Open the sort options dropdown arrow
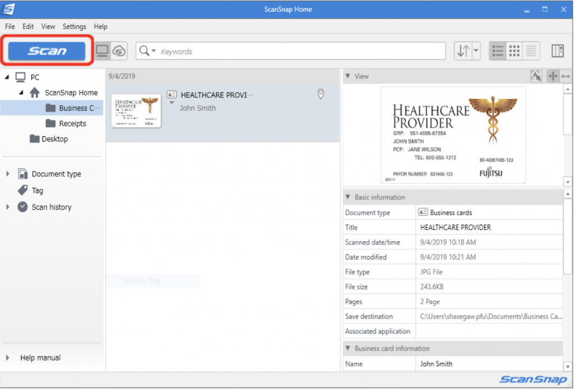 click(476, 50)
